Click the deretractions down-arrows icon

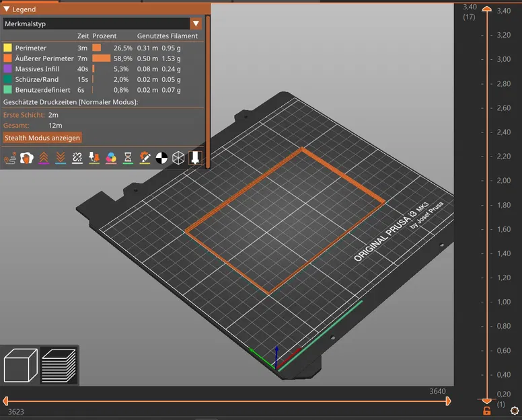pos(61,158)
